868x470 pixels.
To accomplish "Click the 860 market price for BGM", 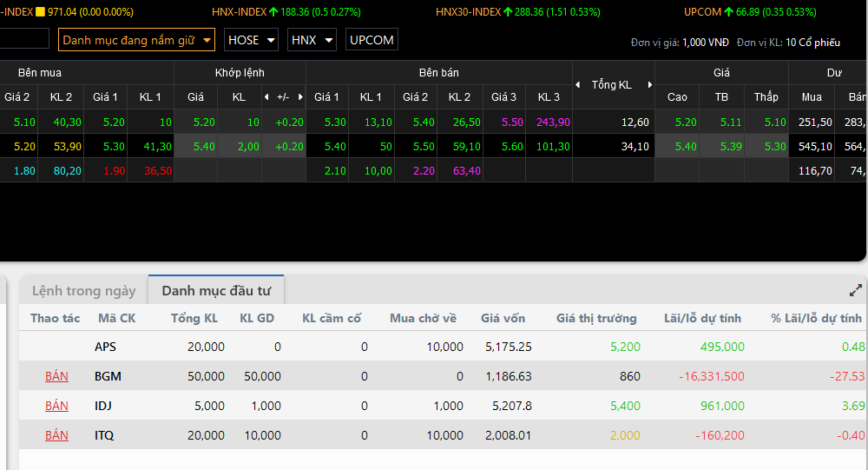I will (x=630, y=376).
